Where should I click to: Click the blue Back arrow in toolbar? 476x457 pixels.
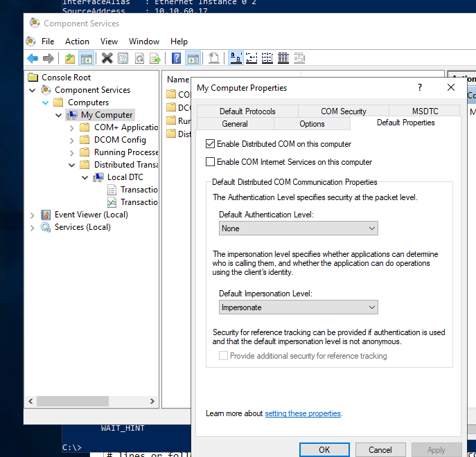[x=33, y=58]
